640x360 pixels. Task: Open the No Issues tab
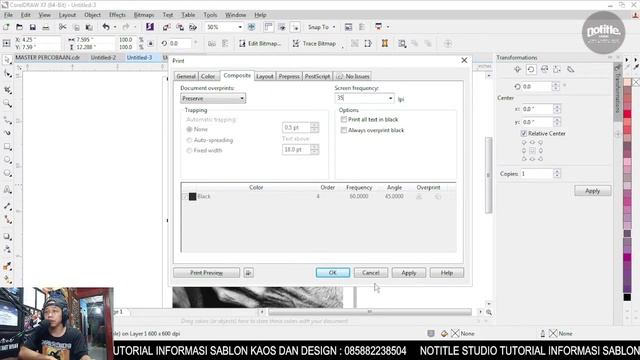353,76
